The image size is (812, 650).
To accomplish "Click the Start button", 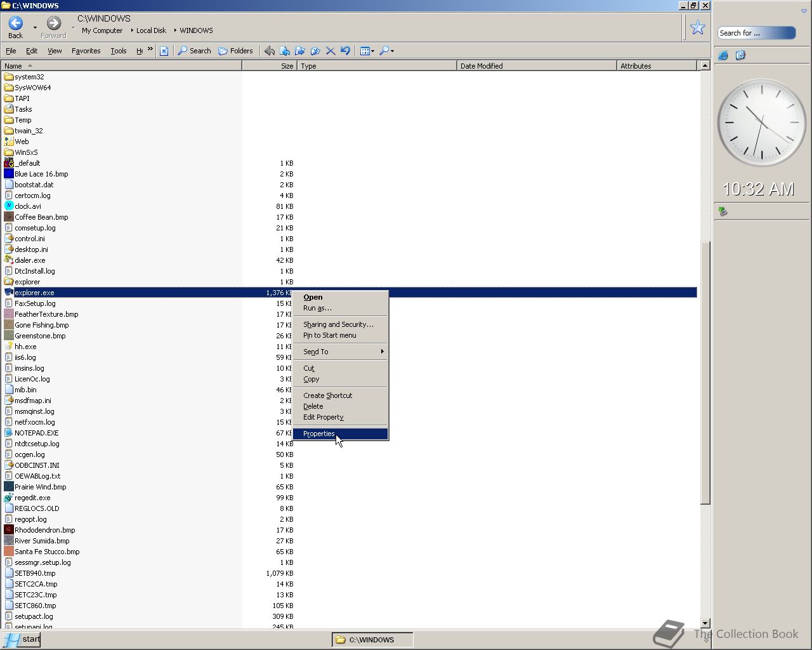I will 22,639.
